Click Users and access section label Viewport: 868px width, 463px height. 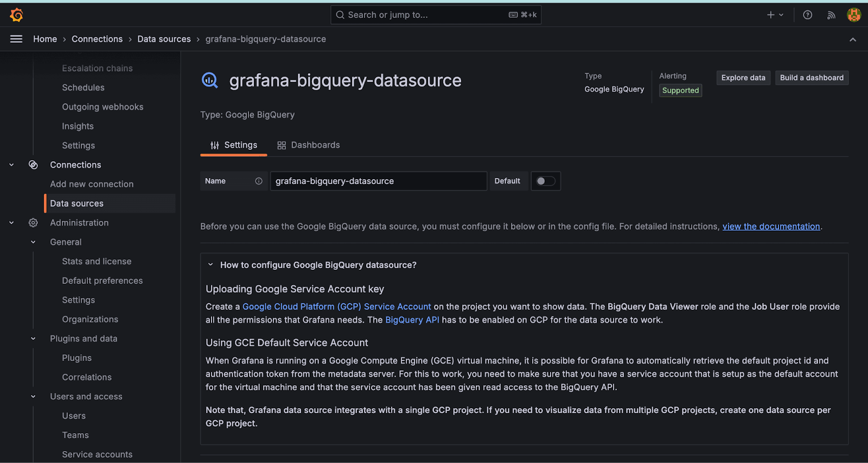tap(86, 397)
